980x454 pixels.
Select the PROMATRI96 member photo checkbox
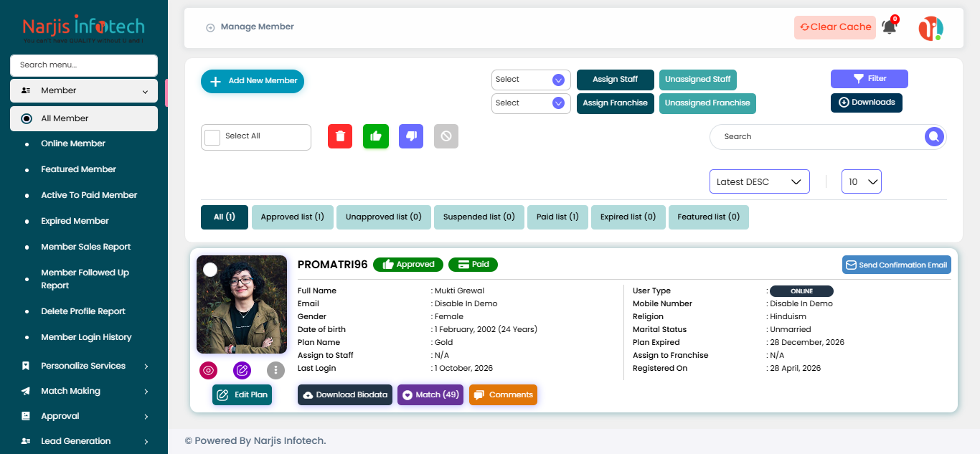210,270
